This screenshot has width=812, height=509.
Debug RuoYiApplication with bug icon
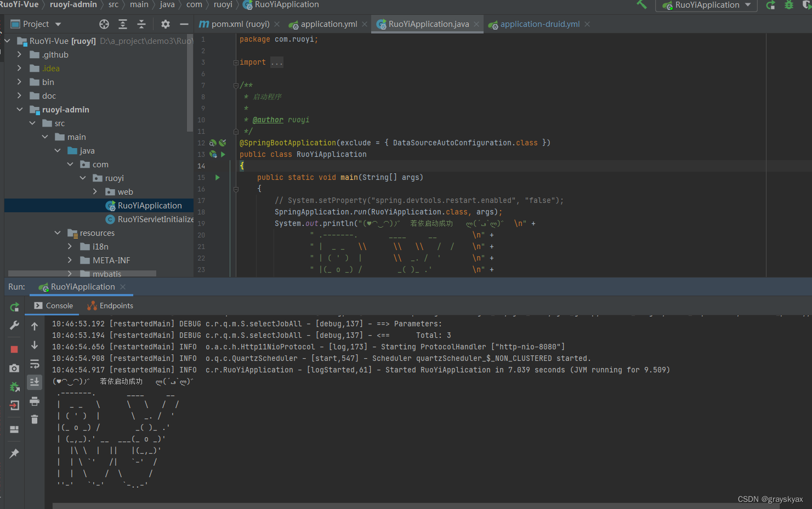click(x=789, y=5)
